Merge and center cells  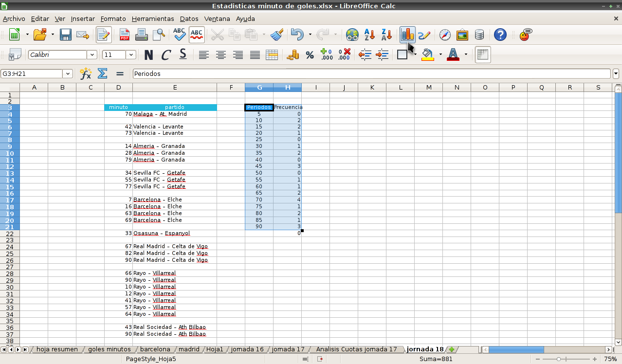coord(272,55)
